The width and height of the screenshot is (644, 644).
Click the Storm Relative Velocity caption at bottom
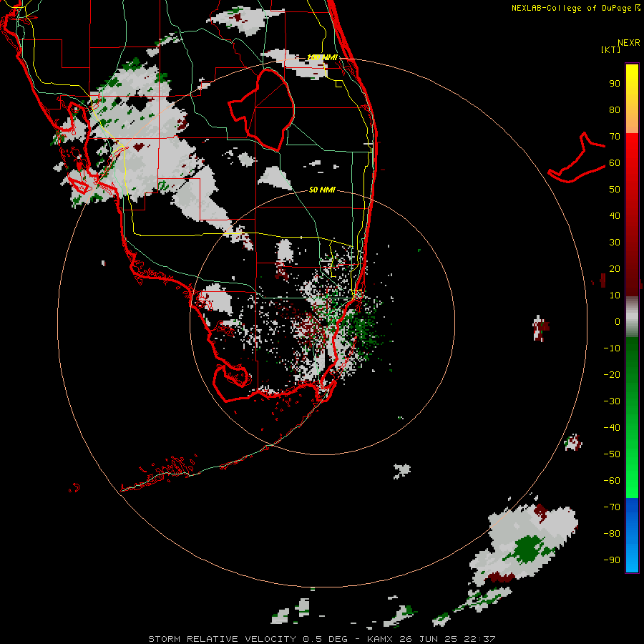pos(322,639)
